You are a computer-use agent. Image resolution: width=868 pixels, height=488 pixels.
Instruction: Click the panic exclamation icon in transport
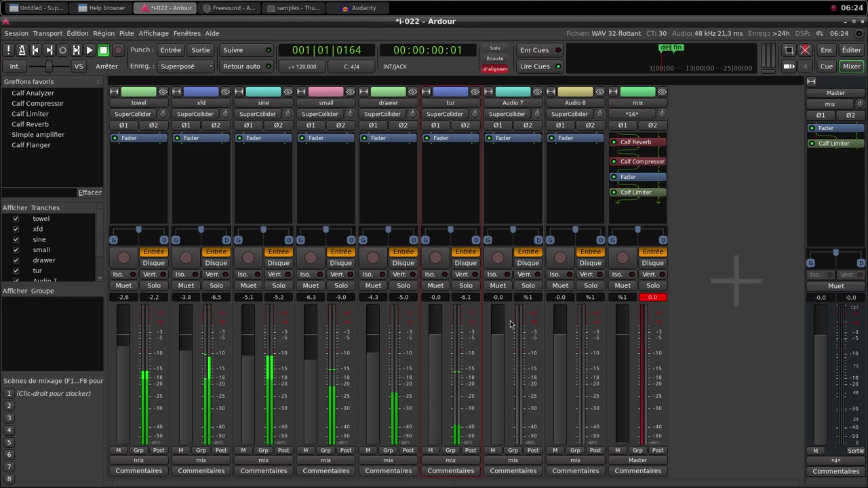point(9,50)
